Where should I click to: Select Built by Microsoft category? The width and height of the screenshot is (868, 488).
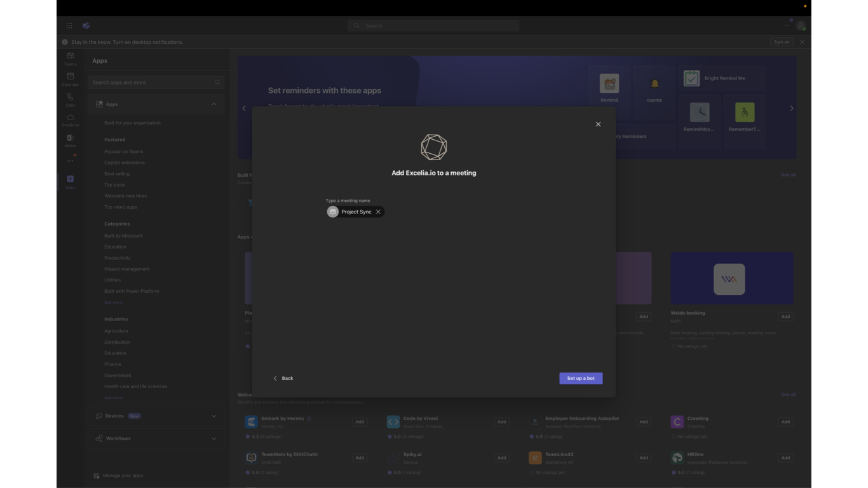tap(123, 236)
